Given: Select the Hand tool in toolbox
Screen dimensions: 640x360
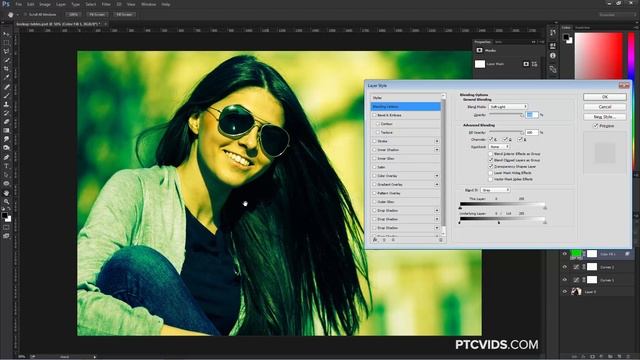Looking at the screenshot, I should (6, 193).
